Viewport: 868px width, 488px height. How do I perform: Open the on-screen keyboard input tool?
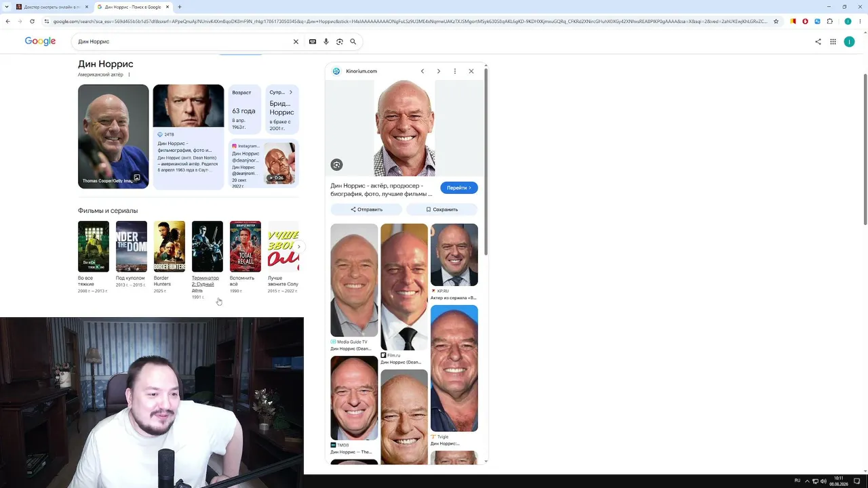pyautogui.click(x=313, y=41)
